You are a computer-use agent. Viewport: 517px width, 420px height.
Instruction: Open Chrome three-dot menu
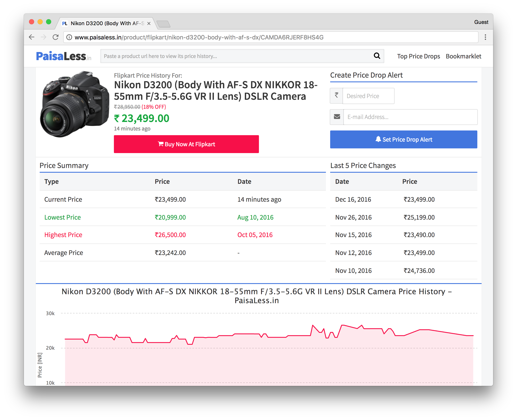[x=485, y=37]
